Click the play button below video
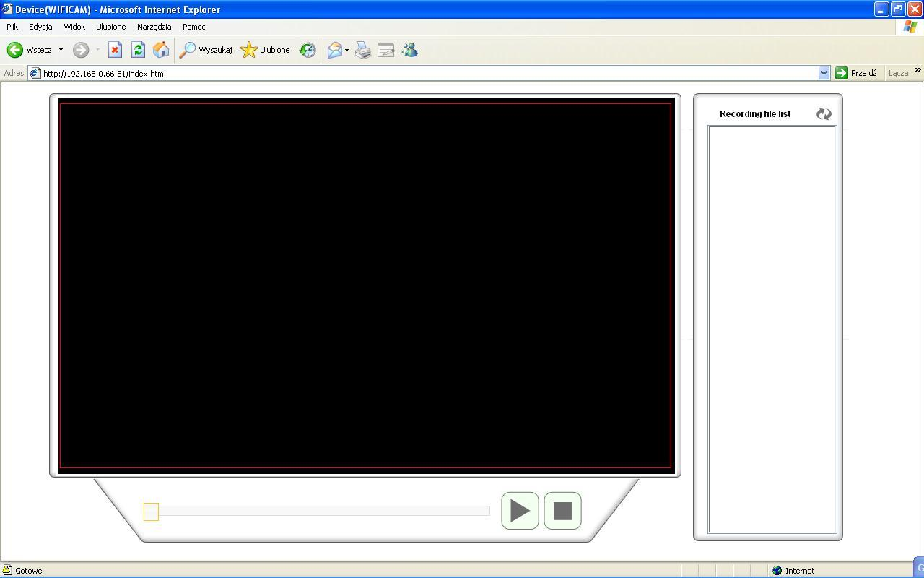924x578 pixels. (520, 511)
